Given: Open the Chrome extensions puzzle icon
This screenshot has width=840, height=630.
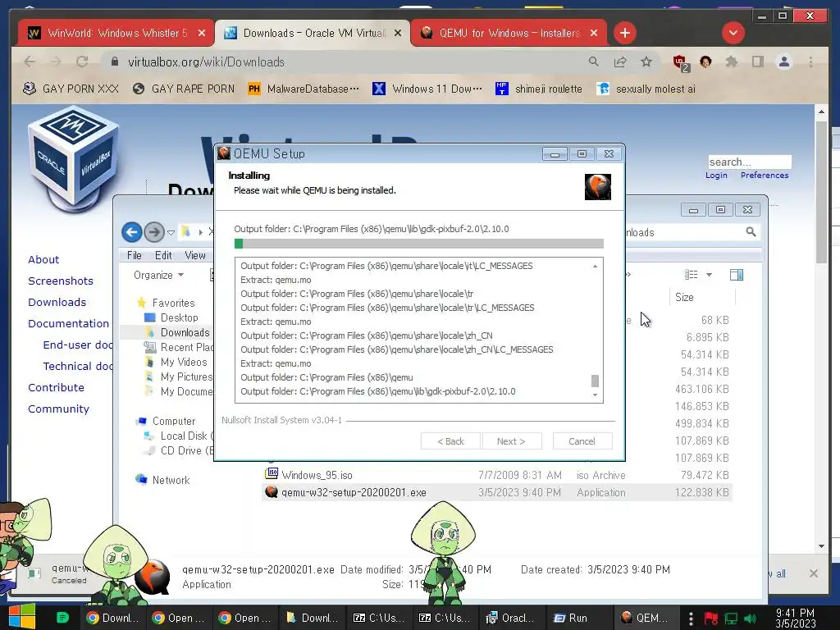Looking at the screenshot, I should (731, 62).
